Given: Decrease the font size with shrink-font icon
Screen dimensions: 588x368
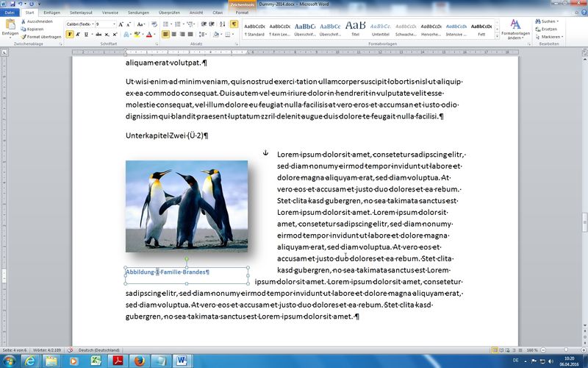Looking at the screenshot, I should pos(128,24).
